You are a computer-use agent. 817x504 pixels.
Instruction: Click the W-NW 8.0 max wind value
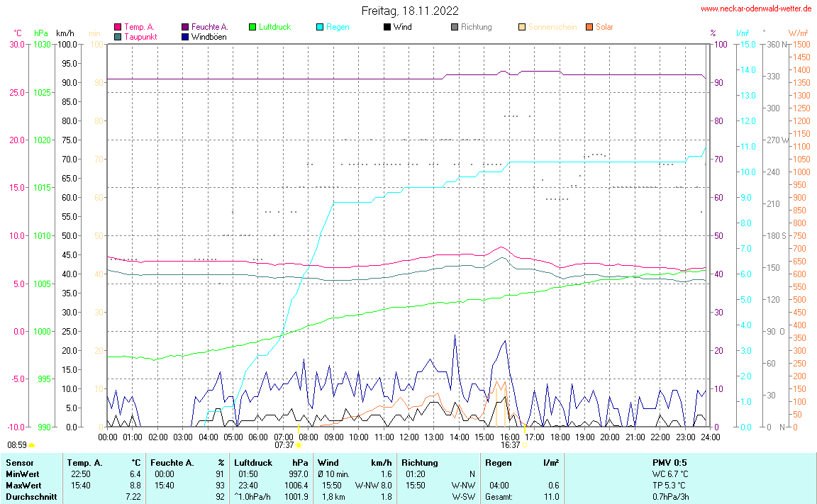(374, 486)
